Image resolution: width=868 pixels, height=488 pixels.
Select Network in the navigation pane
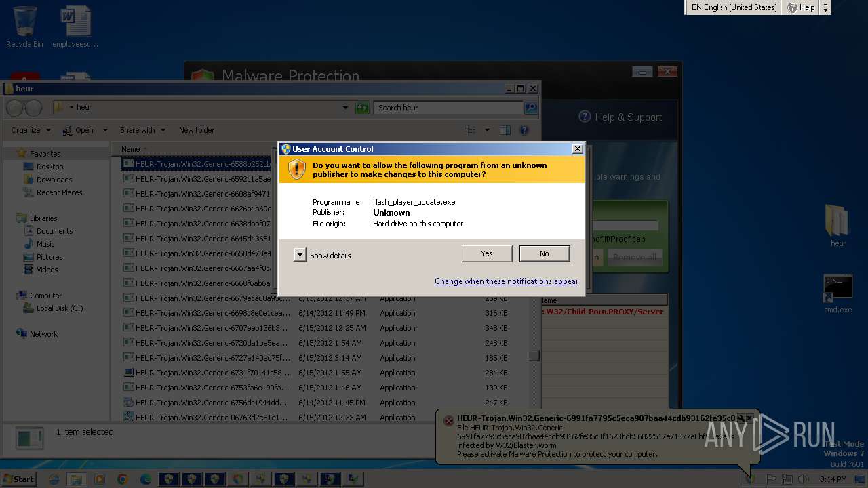pyautogui.click(x=43, y=334)
